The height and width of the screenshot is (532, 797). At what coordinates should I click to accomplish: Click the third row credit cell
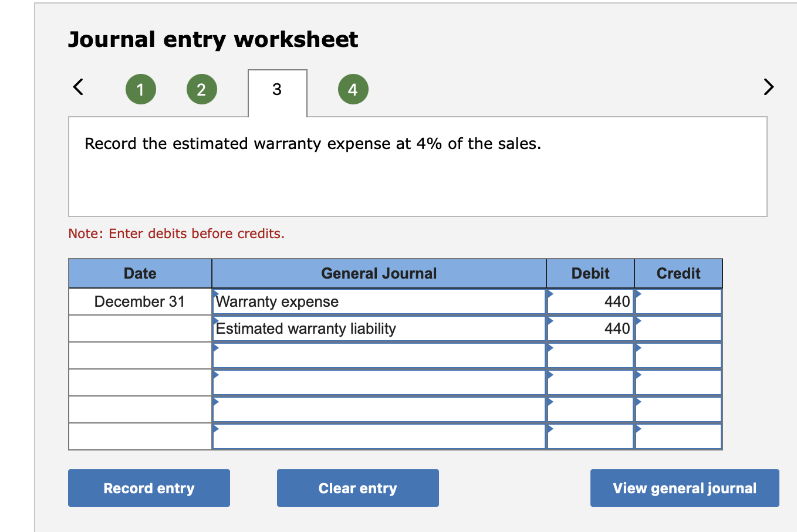click(x=678, y=355)
